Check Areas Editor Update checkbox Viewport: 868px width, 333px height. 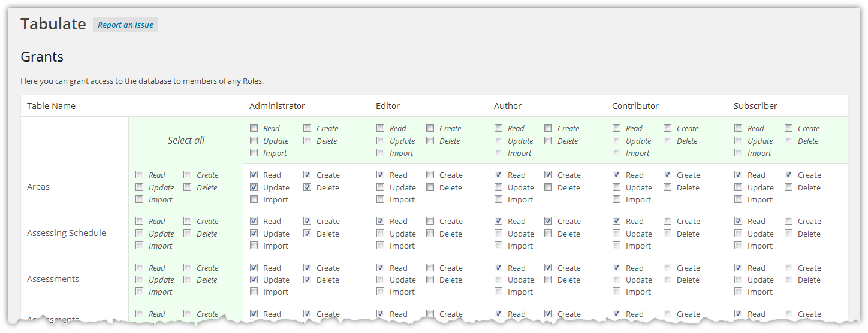[381, 187]
